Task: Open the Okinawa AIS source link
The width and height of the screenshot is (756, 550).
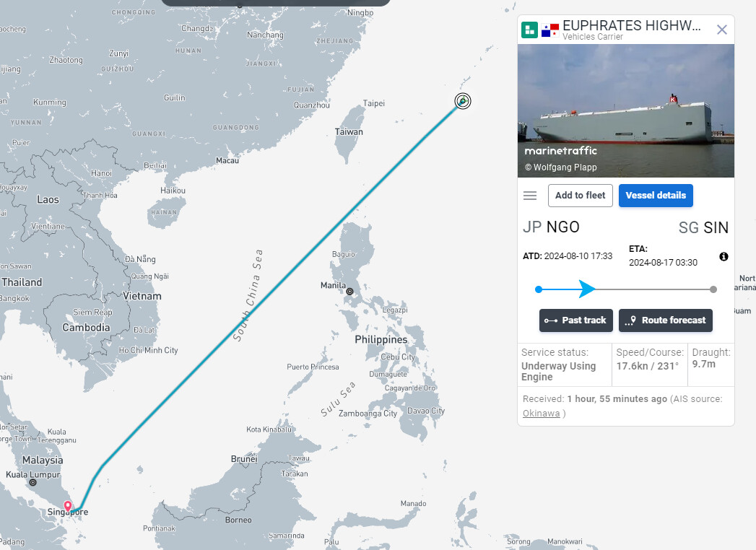Action: coord(541,413)
